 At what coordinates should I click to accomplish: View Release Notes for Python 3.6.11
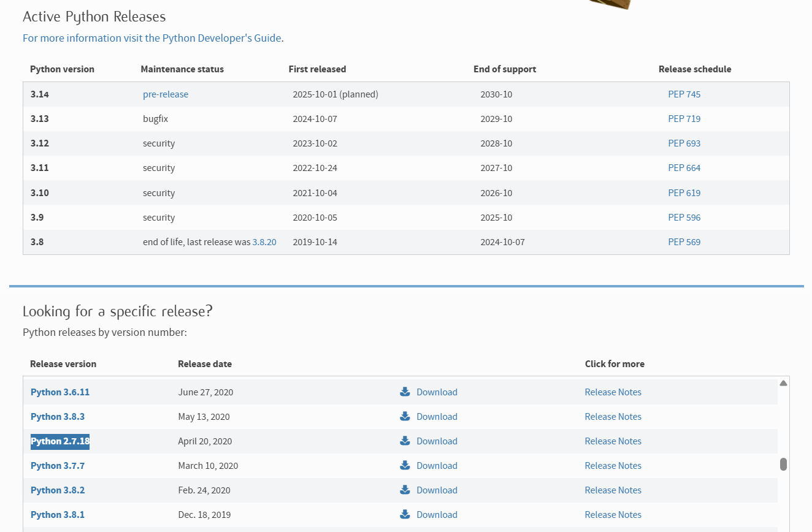pyautogui.click(x=613, y=392)
